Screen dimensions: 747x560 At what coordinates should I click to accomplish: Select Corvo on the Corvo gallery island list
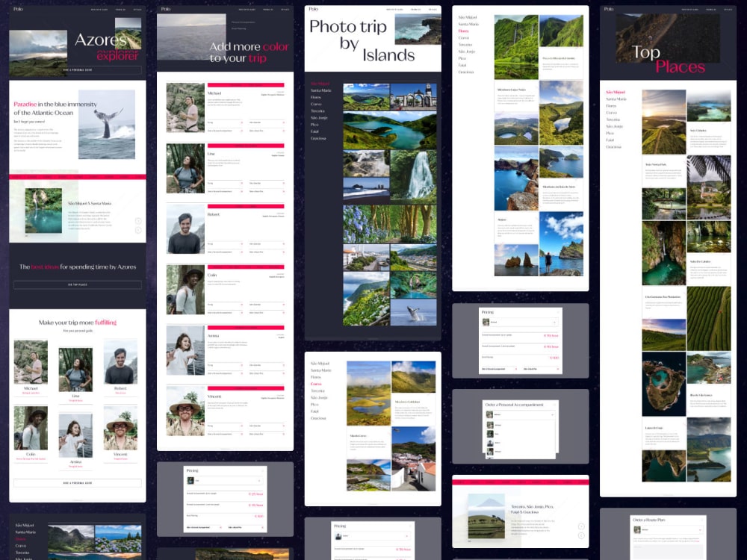pyautogui.click(x=316, y=384)
